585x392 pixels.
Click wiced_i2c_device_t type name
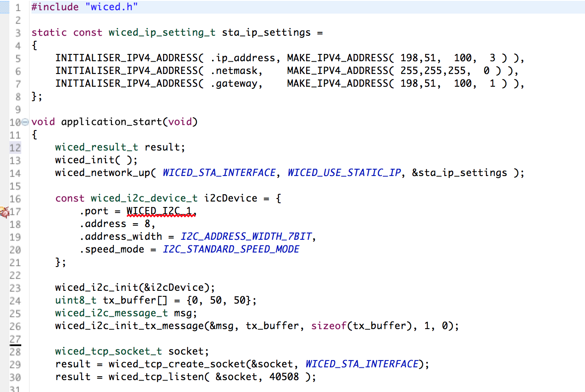click(144, 198)
